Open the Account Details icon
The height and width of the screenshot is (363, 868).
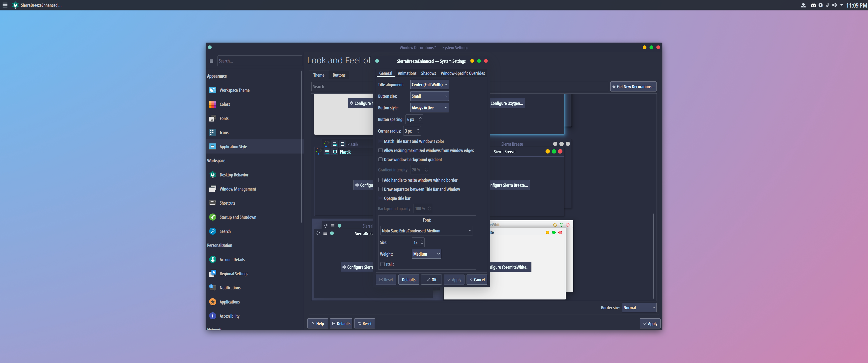tap(213, 260)
